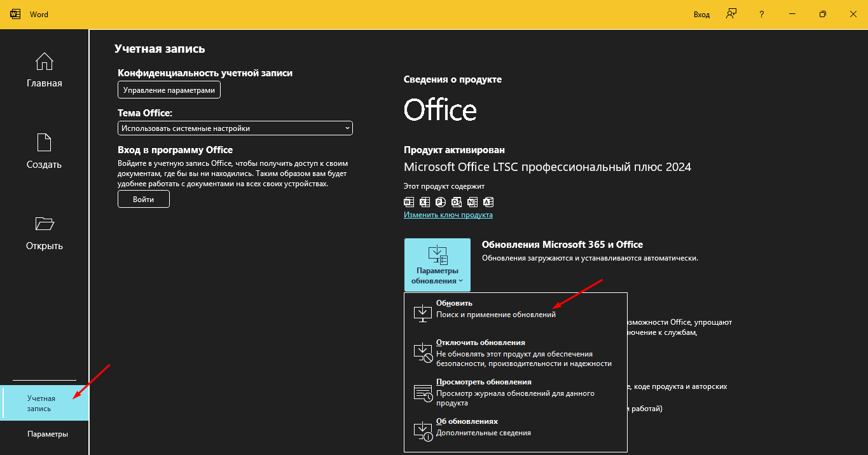The image size is (868, 455).
Task: Expand the Параметры обновления dropdown button
Action: click(x=437, y=265)
